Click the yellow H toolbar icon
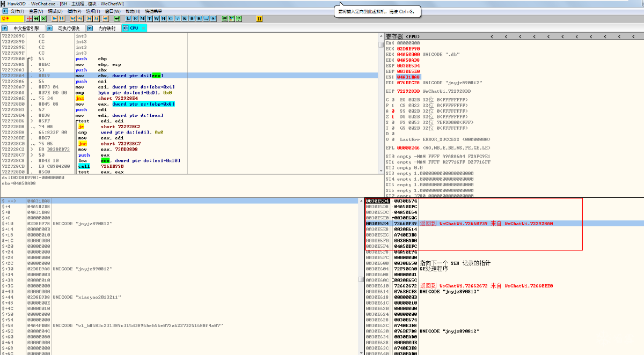The image size is (644, 355). (x=259, y=18)
